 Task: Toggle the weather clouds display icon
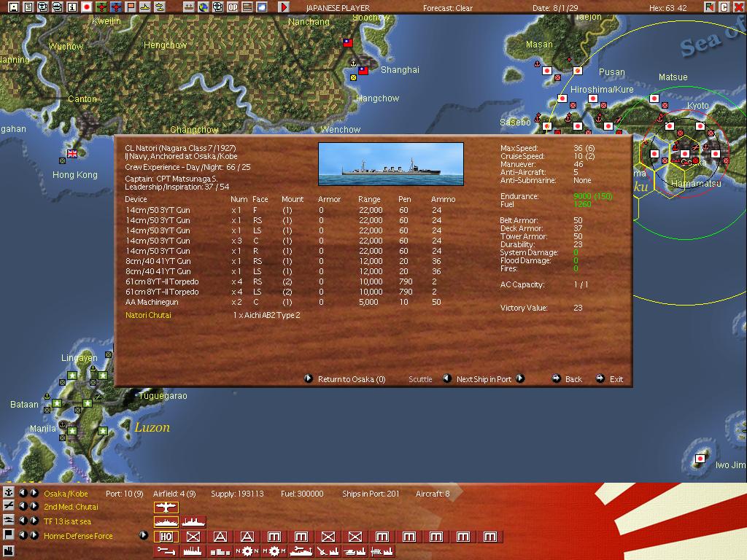point(262,7)
